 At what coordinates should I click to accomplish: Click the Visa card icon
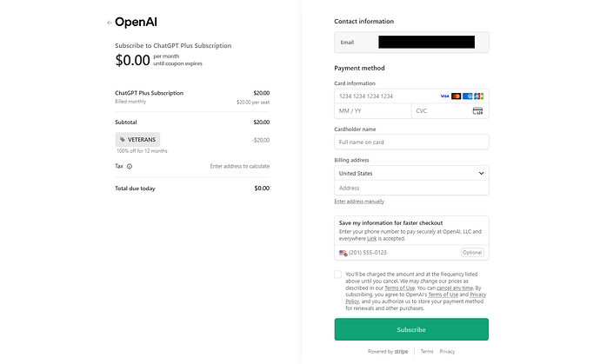444,96
